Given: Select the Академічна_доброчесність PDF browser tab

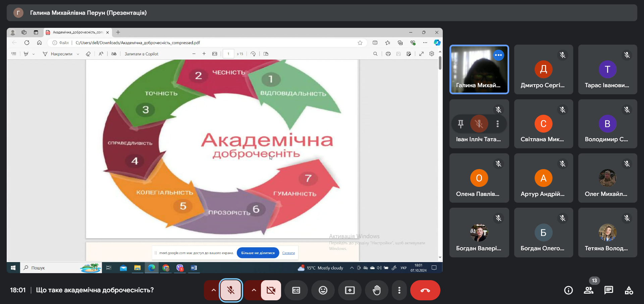Looking at the screenshot, I should click(x=78, y=32).
